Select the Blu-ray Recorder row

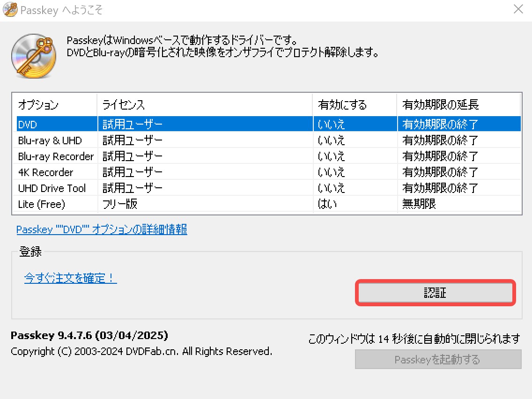click(x=266, y=156)
